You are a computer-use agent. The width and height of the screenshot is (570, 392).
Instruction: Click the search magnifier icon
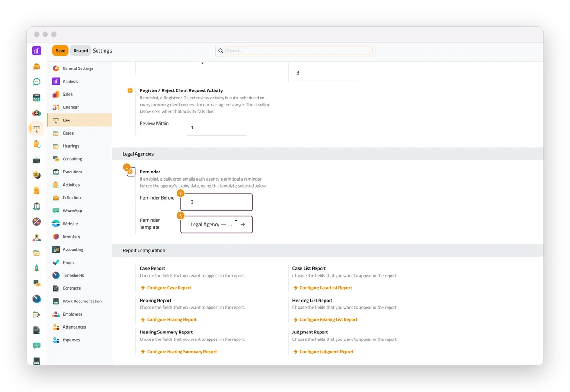(221, 51)
